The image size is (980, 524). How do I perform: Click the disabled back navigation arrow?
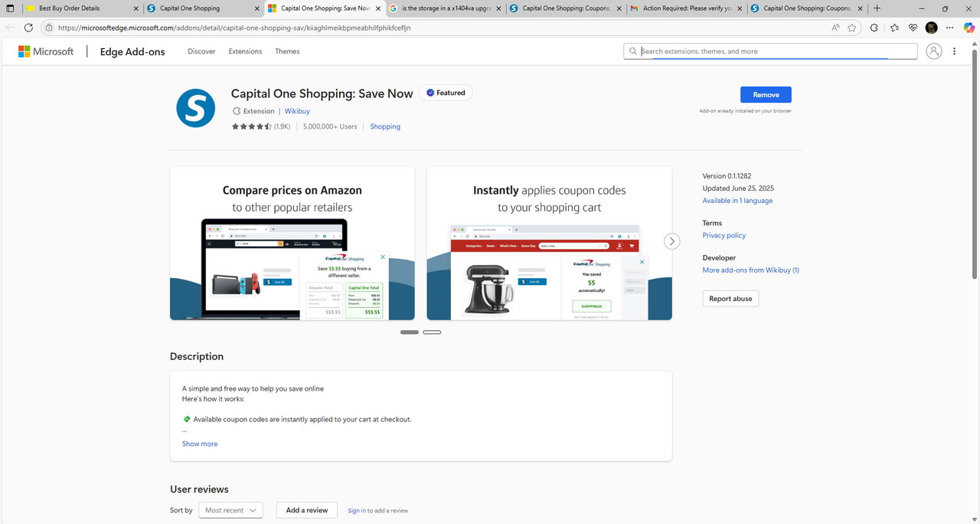(10, 28)
